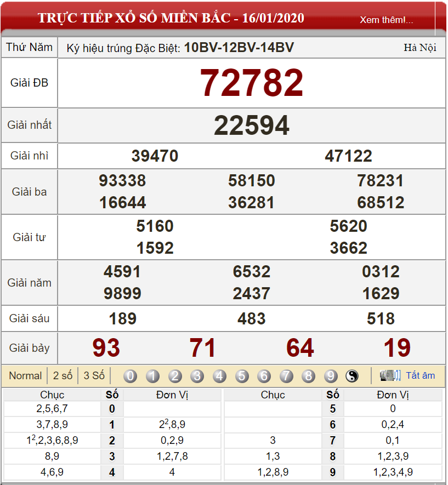
Task: Click fourth prize number 3662
Action: click(x=348, y=248)
